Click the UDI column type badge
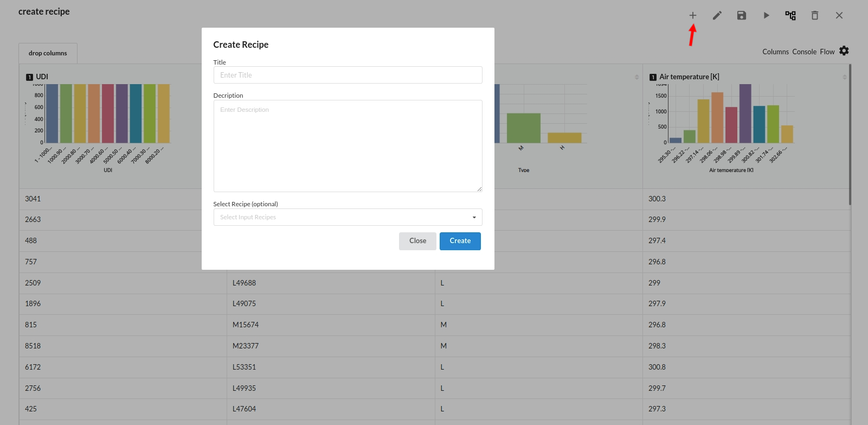The image size is (868, 425). [x=29, y=77]
